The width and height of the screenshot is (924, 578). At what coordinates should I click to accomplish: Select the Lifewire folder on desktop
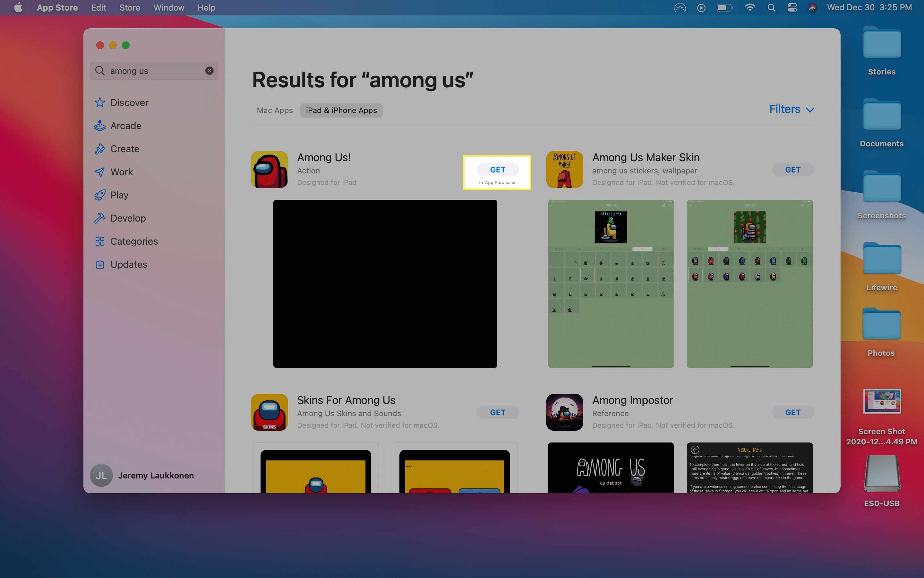coord(882,267)
